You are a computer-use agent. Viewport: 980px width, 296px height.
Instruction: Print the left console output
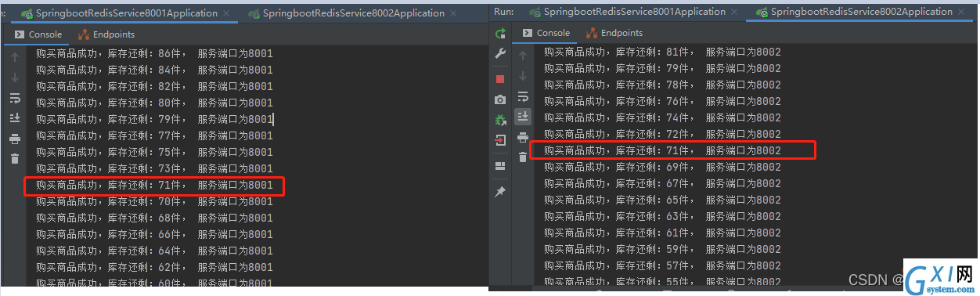pos(14,139)
